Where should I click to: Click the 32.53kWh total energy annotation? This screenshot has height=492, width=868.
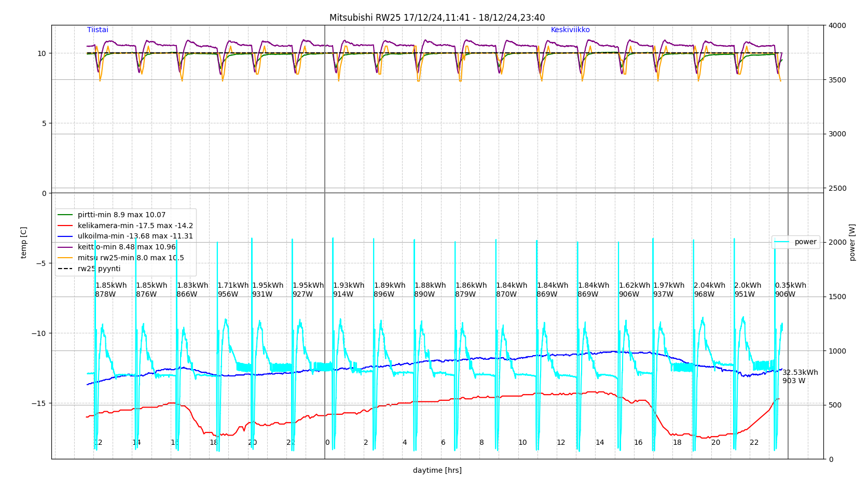pyautogui.click(x=800, y=373)
